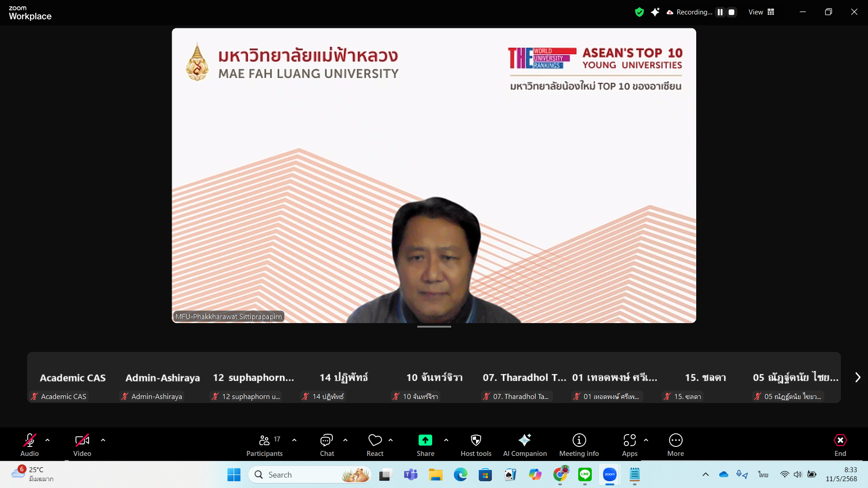Viewport: 868px width, 488px height.
Task: Expand video options arrow next to Video
Action: (x=103, y=440)
